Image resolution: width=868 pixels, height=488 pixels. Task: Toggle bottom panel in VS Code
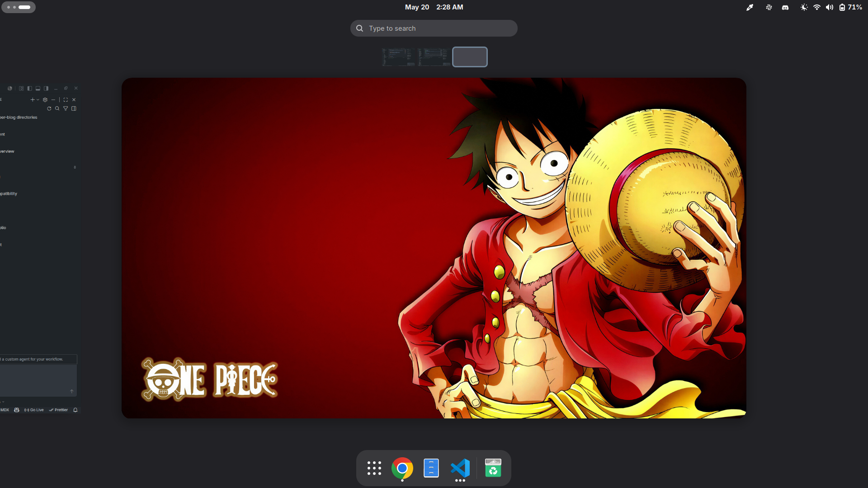pyautogui.click(x=38, y=89)
